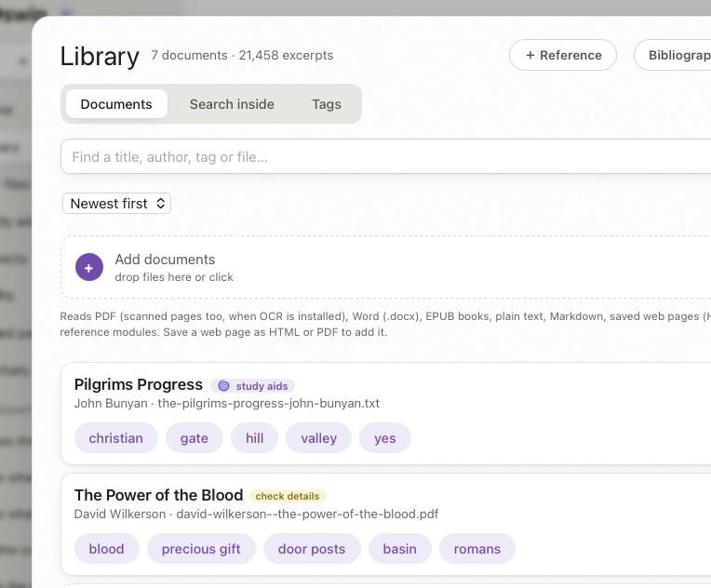Click the 7 documents · 21,458 excerpts count
The height and width of the screenshot is (588, 711).
pyautogui.click(x=242, y=55)
